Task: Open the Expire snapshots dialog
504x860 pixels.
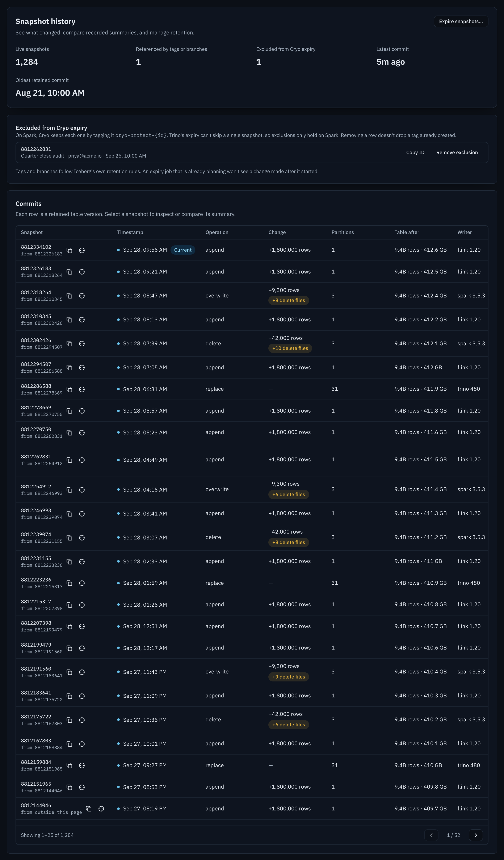Action: point(461,21)
